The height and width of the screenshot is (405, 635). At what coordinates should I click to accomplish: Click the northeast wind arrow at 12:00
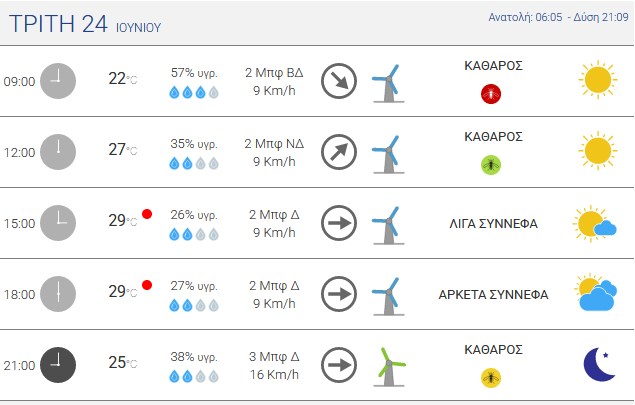coord(339,152)
